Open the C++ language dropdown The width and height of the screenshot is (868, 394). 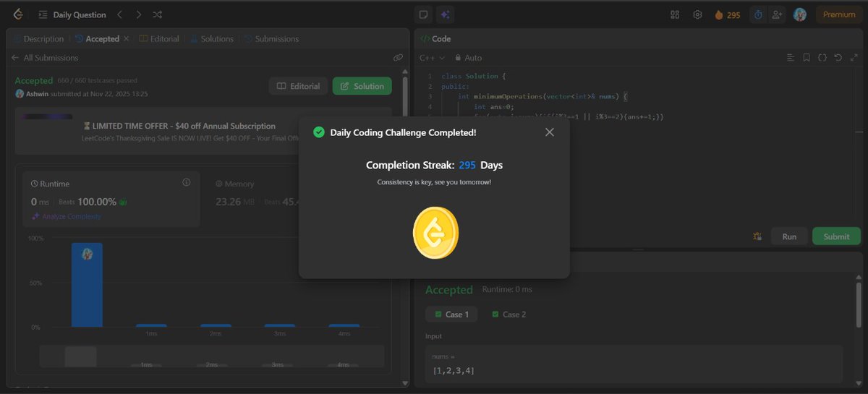tap(432, 58)
